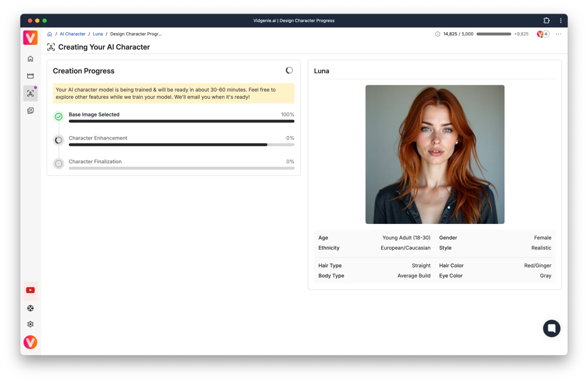This screenshot has height=382, width=588.
Task: Click the 'Straight' hair type value
Action: click(421, 266)
